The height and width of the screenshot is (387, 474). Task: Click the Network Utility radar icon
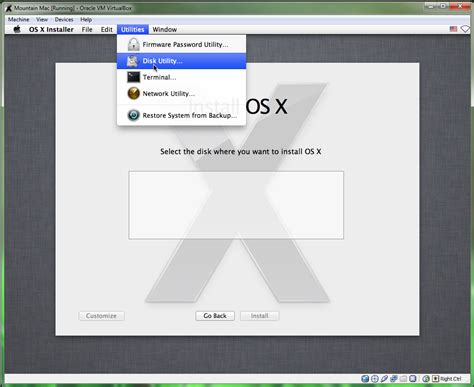tap(133, 93)
